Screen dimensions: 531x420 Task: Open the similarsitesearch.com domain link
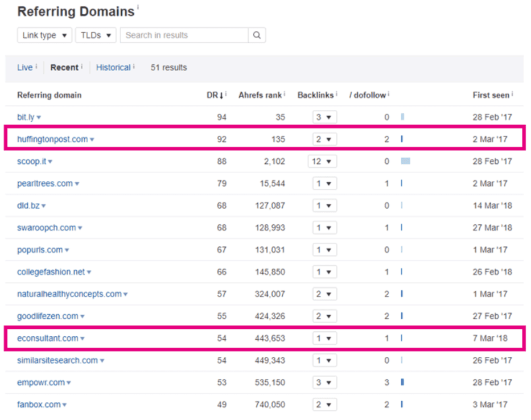57,360
